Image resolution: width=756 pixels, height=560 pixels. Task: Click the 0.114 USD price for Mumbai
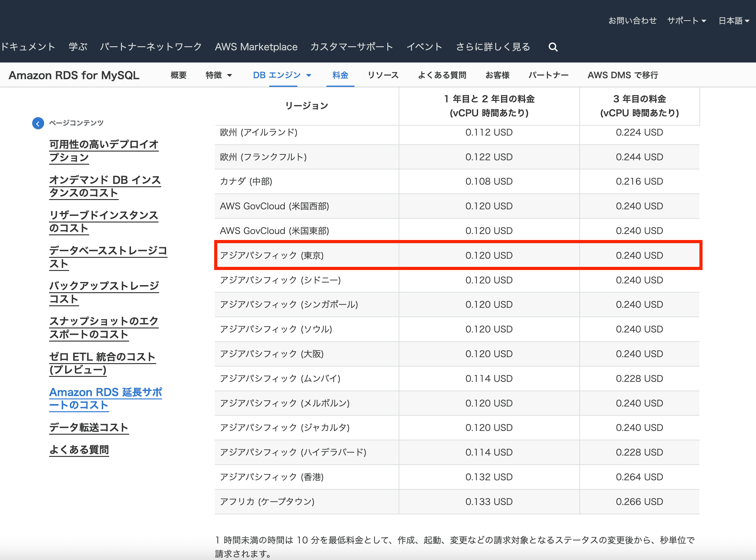coord(489,378)
